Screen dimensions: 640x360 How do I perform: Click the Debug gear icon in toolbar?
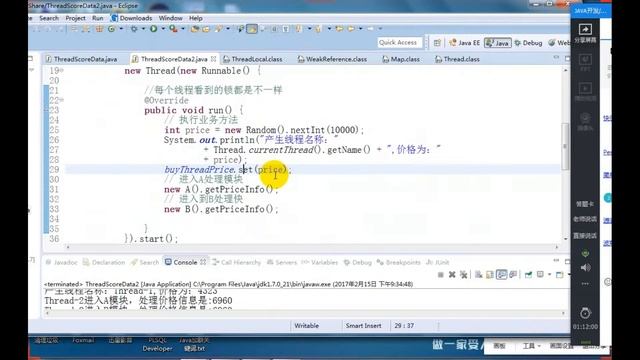point(133,29)
